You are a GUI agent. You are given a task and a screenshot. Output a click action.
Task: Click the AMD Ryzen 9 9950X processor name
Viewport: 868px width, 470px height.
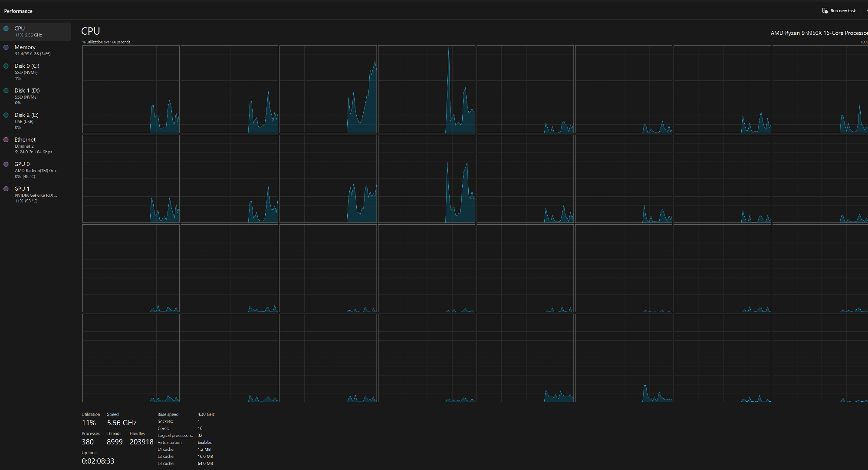pyautogui.click(x=818, y=33)
